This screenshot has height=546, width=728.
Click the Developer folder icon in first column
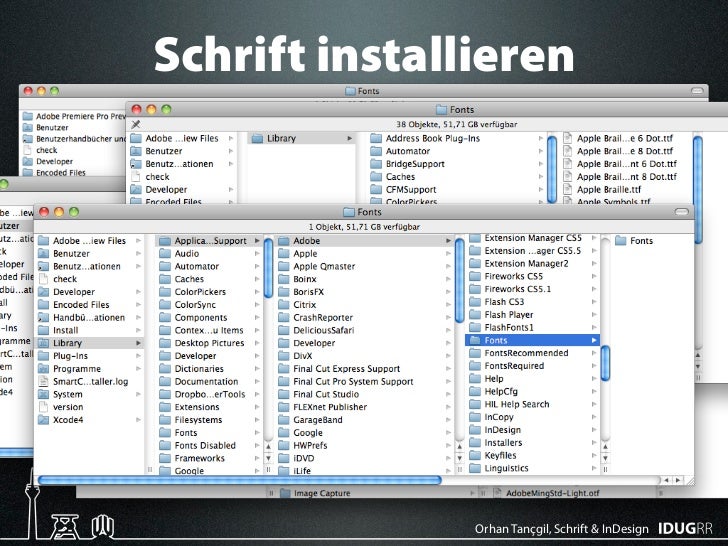coord(43,292)
